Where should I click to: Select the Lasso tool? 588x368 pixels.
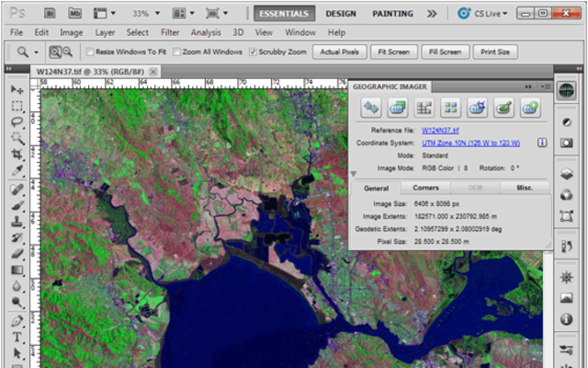click(x=17, y=121)
